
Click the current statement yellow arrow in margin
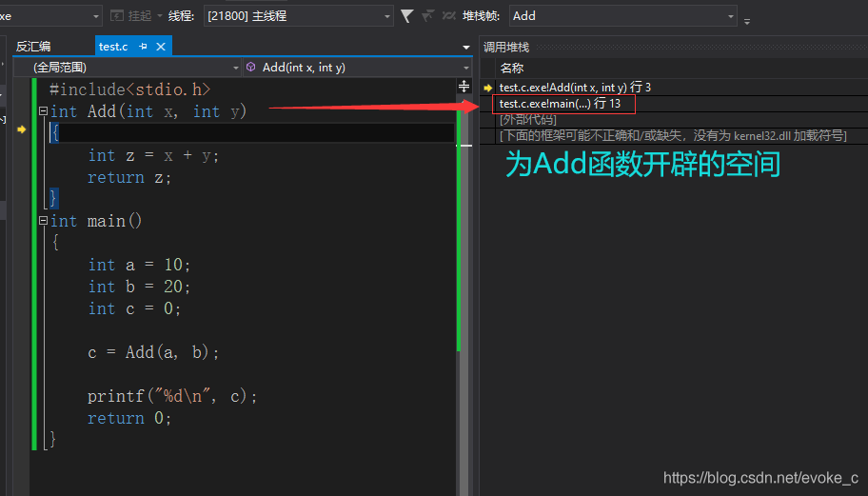(x=22, y=129)
